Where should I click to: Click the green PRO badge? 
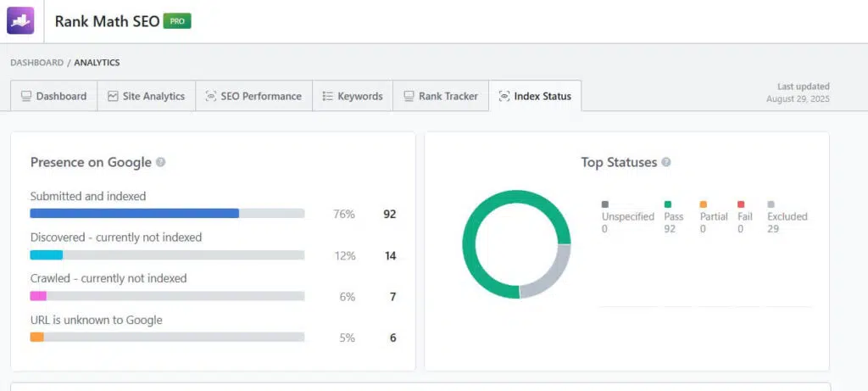[177, 20]
